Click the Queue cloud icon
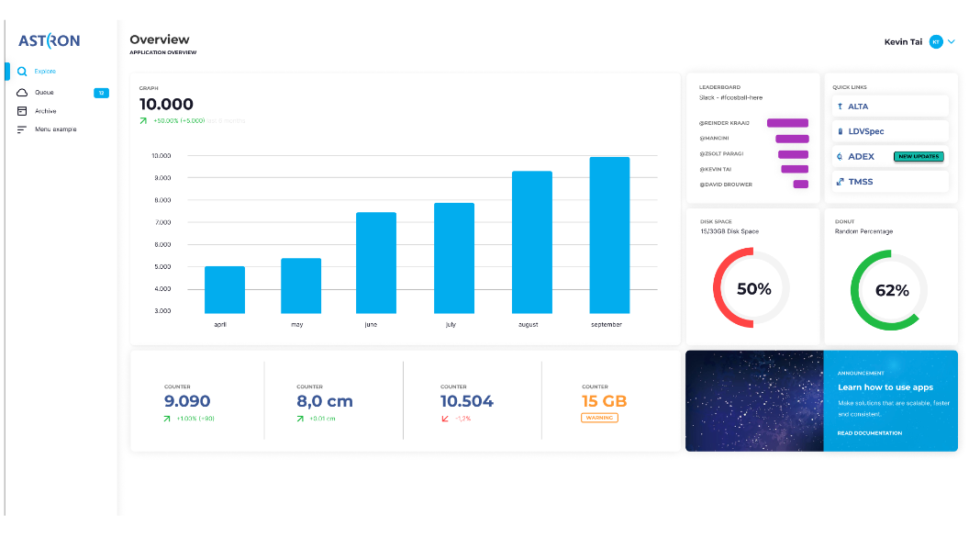The width and height of the screenshot is (980, 549). [x=22, y=93]
